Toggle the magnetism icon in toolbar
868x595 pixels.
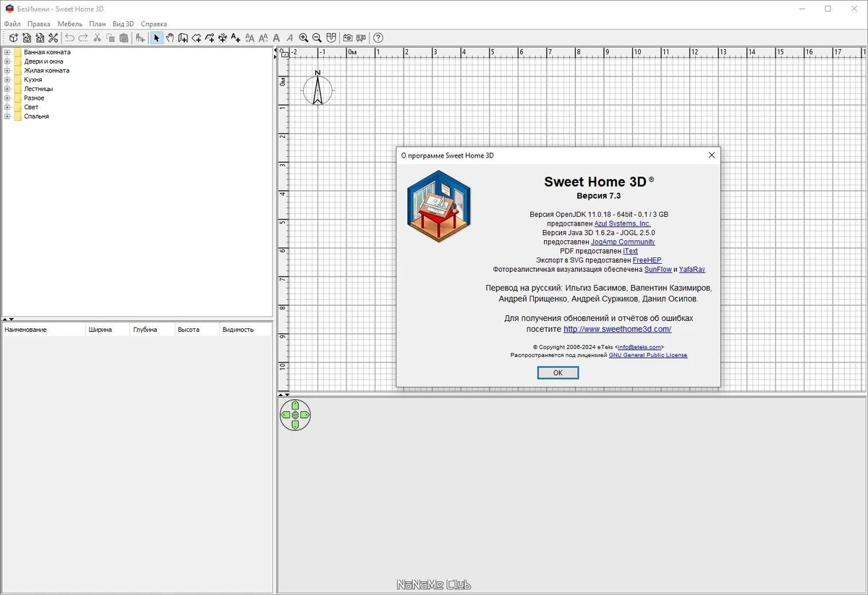331,38
